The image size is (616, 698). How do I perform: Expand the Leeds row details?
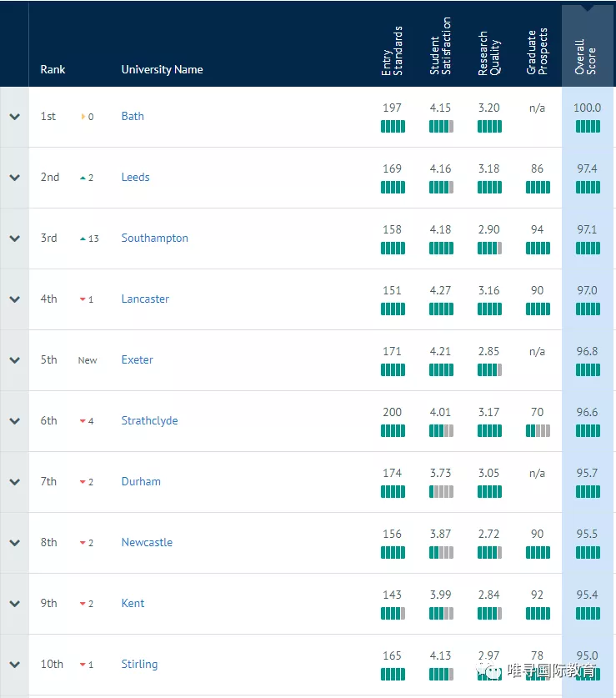(15, 178)
